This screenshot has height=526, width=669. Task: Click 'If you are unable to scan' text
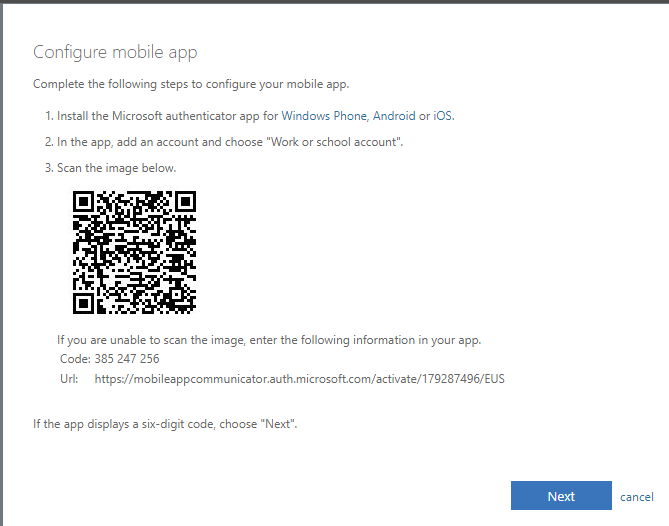[269, 340]
